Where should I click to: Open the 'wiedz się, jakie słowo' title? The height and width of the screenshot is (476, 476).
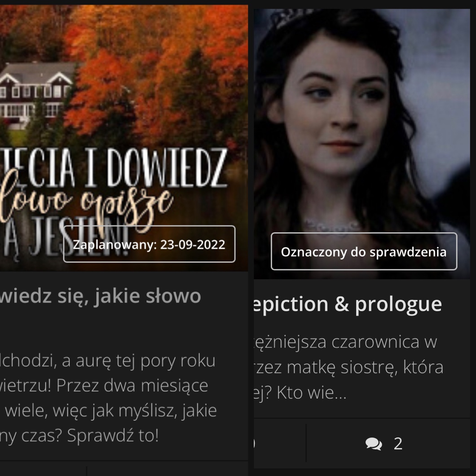click(101, 296)
